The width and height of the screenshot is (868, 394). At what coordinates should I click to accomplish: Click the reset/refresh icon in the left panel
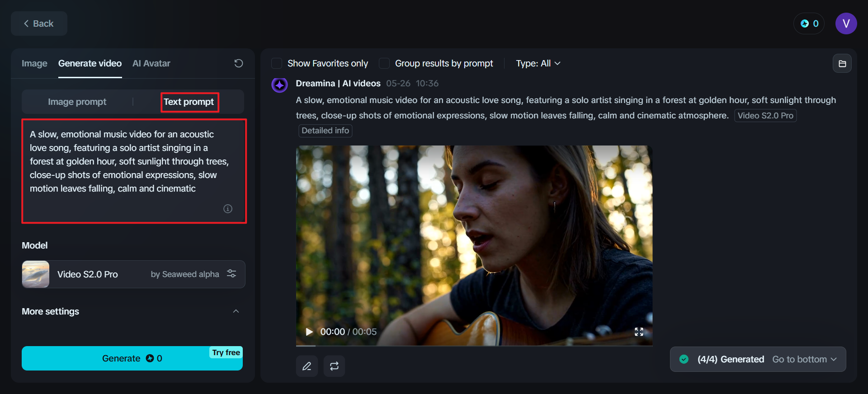(239, 63)
